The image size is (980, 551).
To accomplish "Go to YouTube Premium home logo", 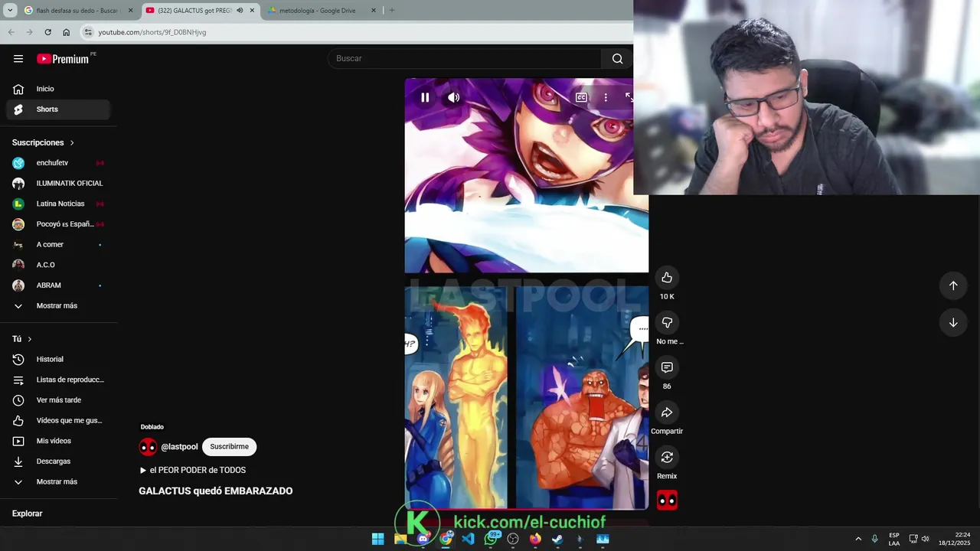I will coord(63,59).
